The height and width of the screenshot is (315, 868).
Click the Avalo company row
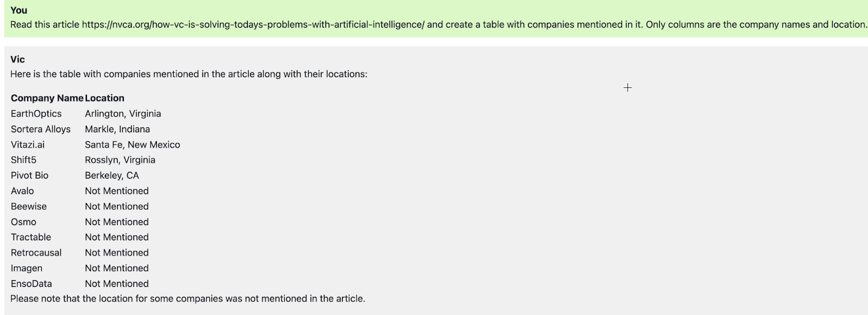(22, 191)
